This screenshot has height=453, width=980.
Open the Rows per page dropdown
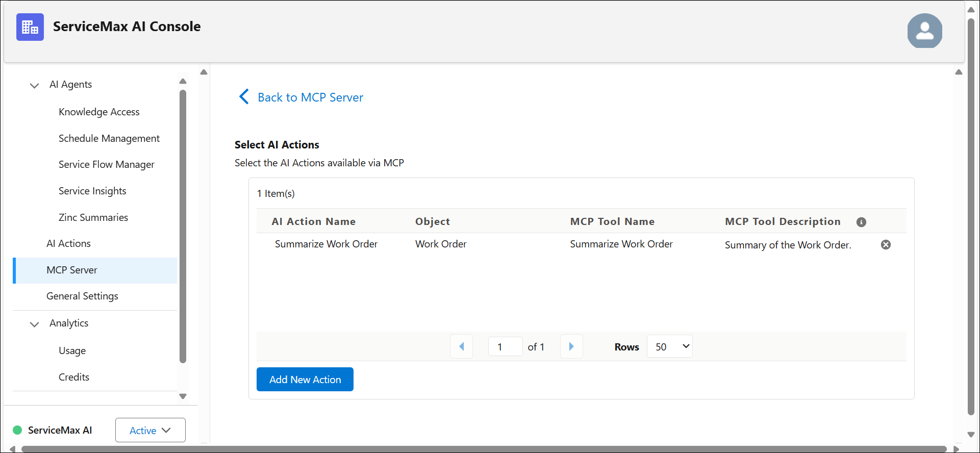(x=669, y=346)
